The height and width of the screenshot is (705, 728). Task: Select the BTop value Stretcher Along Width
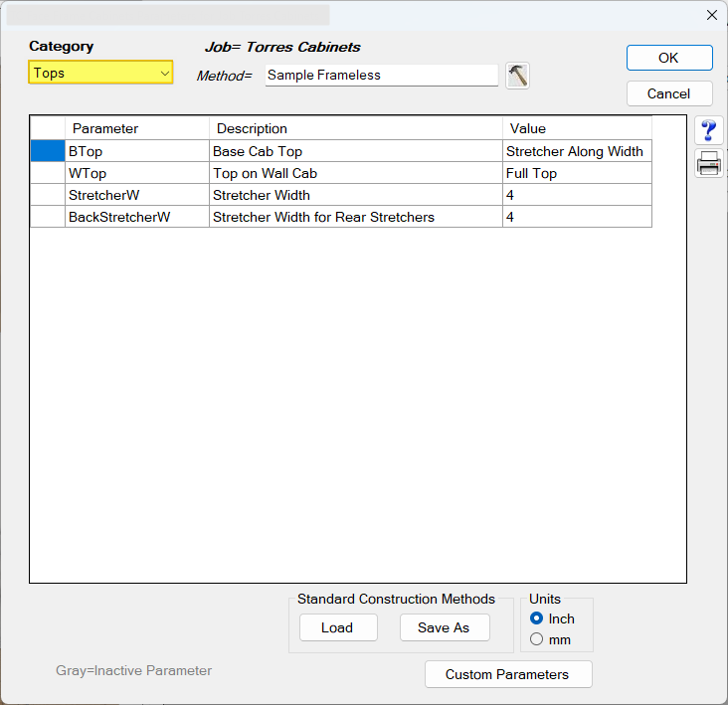coord(576,151)
